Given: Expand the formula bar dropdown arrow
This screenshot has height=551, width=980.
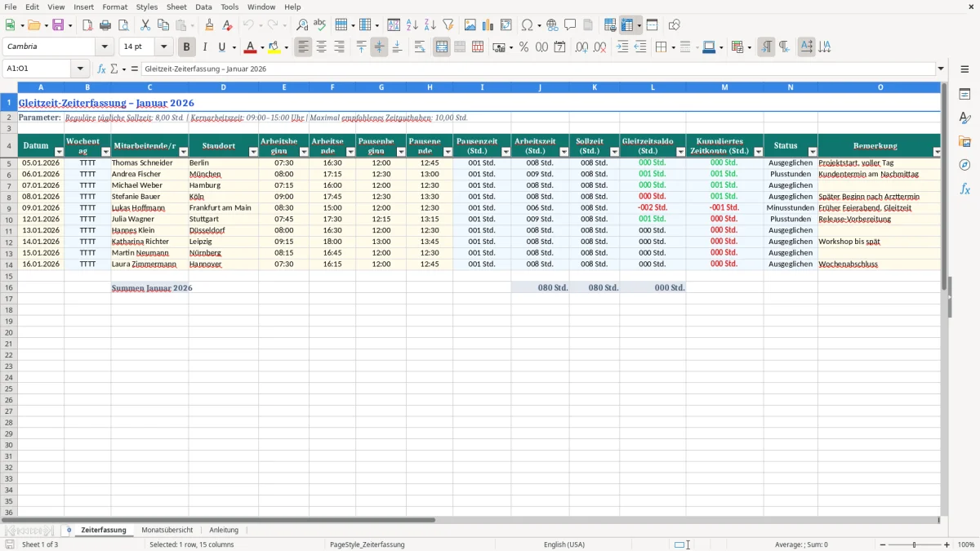Looking at the screenshot, I should pos(941,69).
